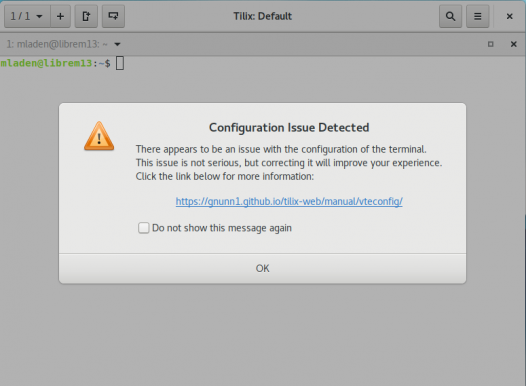Click the orange warning triangle icon

(99, 136)
